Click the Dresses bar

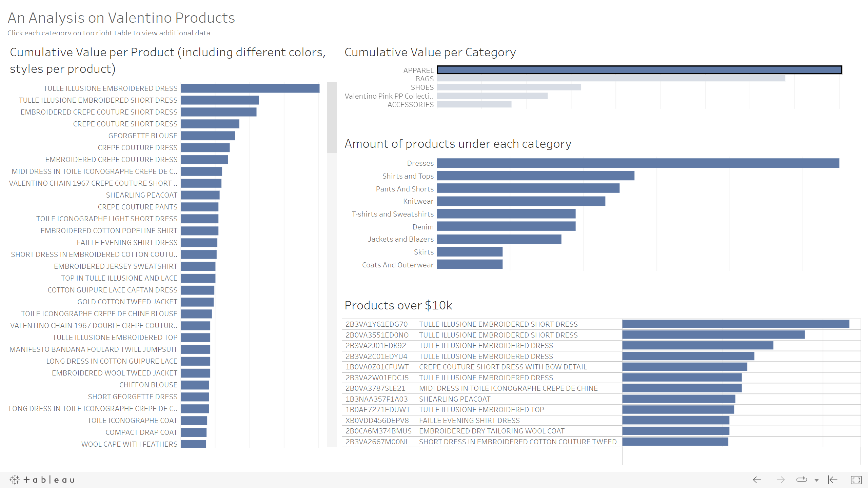click(638, 163)
